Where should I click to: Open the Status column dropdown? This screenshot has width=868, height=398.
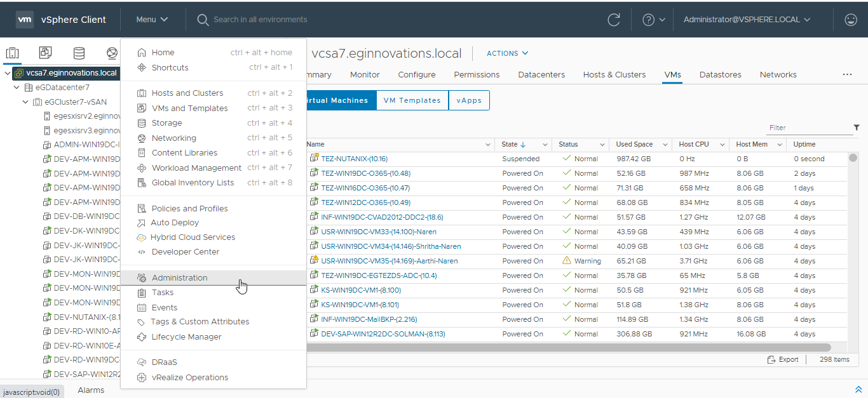[x=601, y=145]
